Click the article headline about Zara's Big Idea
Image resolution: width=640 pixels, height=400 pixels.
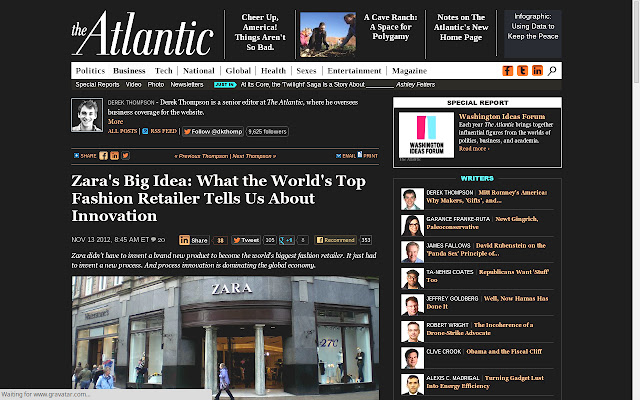[218, 198]
